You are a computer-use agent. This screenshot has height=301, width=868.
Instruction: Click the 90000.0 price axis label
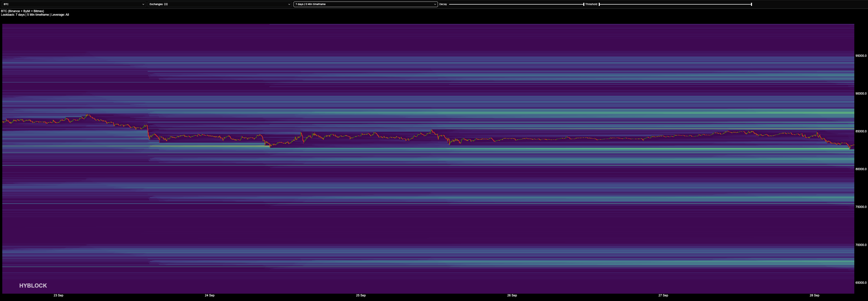coord(861,94)
